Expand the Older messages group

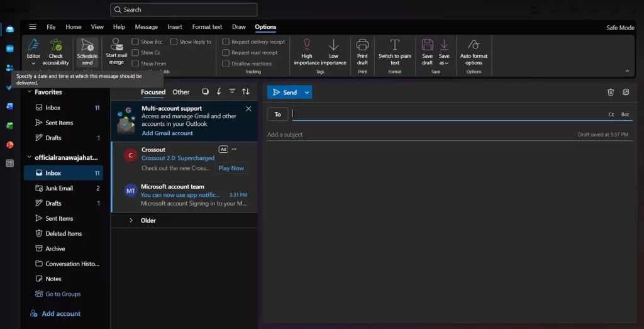(x=131, y=221)
